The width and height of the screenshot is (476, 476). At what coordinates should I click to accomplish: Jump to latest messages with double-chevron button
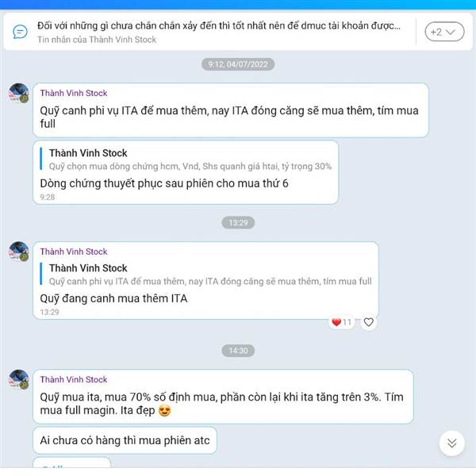pyautogui.click(x=451, y=443)
